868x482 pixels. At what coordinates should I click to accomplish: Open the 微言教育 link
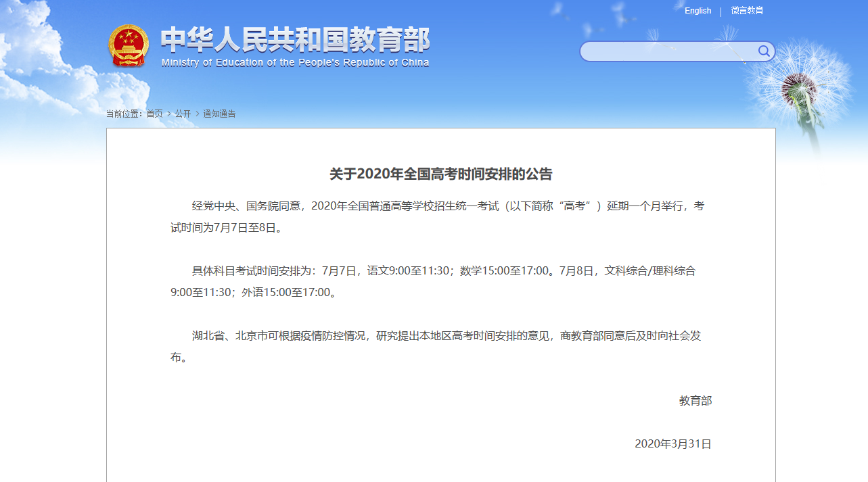point(746,10)
